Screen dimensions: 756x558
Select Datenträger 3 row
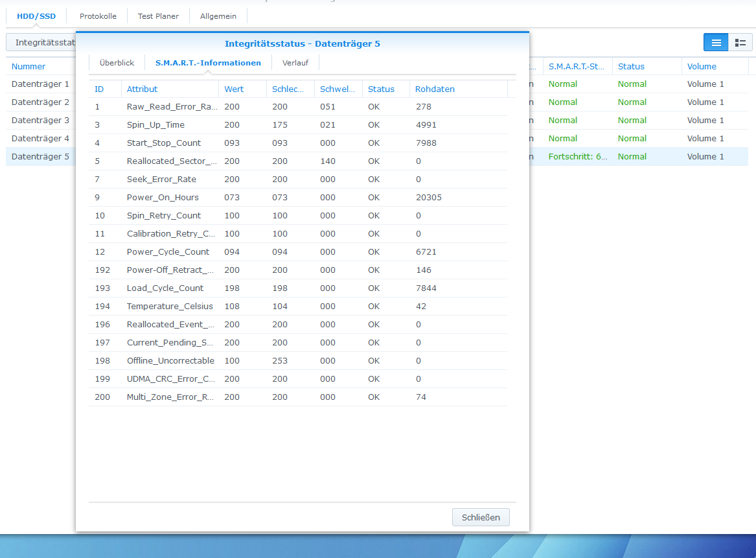pos(41,120)
